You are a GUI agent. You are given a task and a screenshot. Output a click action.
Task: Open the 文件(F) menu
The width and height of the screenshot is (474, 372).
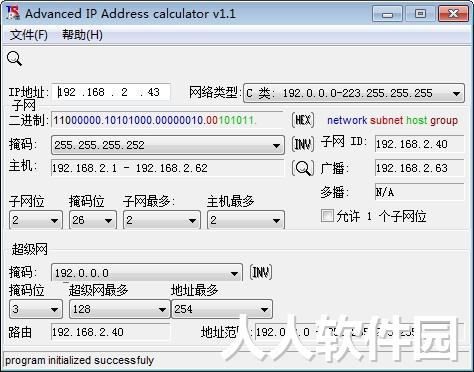[x=29, y=35]
